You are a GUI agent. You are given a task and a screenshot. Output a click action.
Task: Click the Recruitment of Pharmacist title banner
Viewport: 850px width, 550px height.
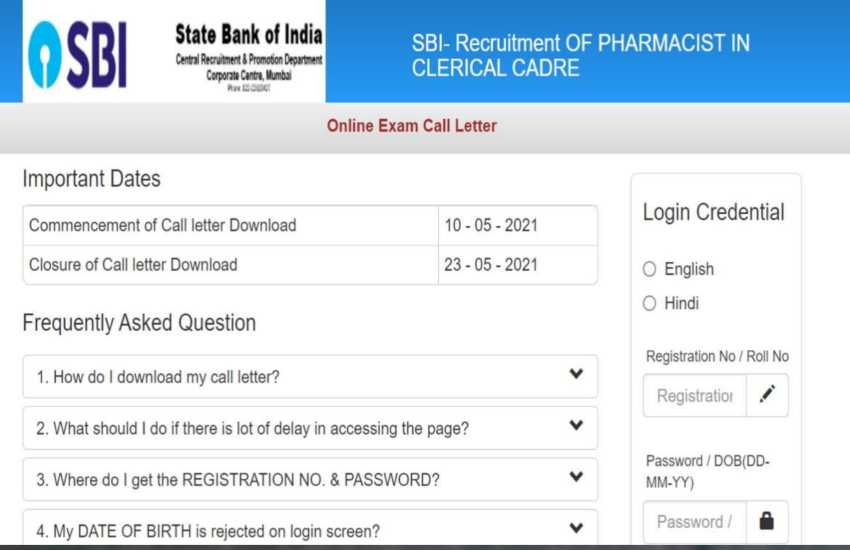[580, 56]
